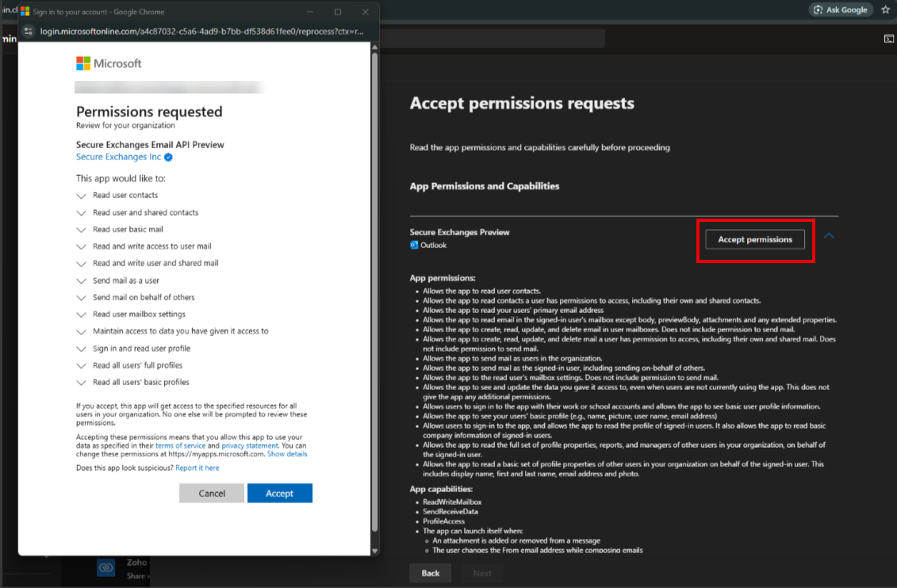
Task: Click Cancel in the permissions popup
Action: pos(212,493)
